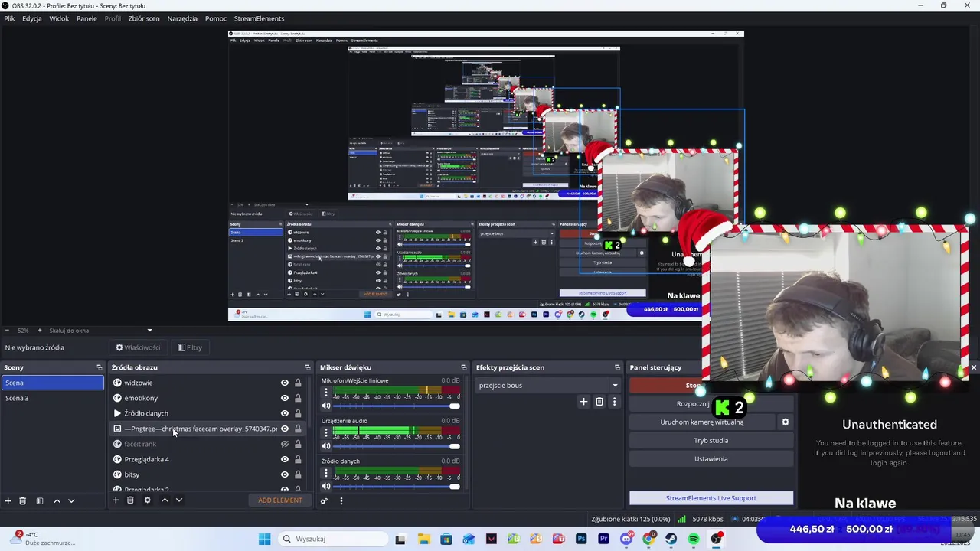Open transition properties three-dot icon
Viewport: 980px width, 551px height.
(x=614, y=402)
